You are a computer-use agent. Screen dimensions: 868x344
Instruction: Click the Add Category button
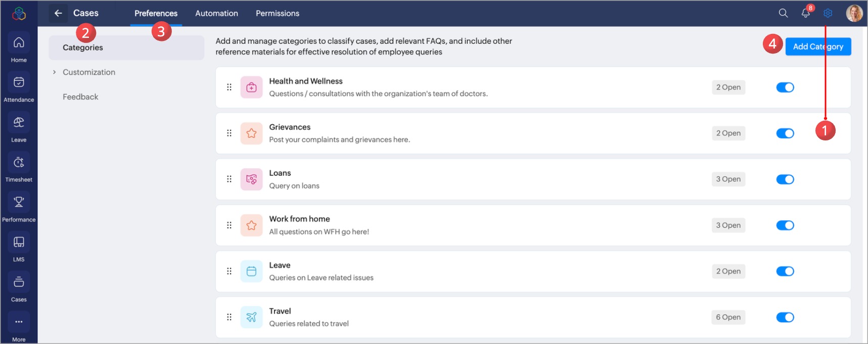(817, 46)
